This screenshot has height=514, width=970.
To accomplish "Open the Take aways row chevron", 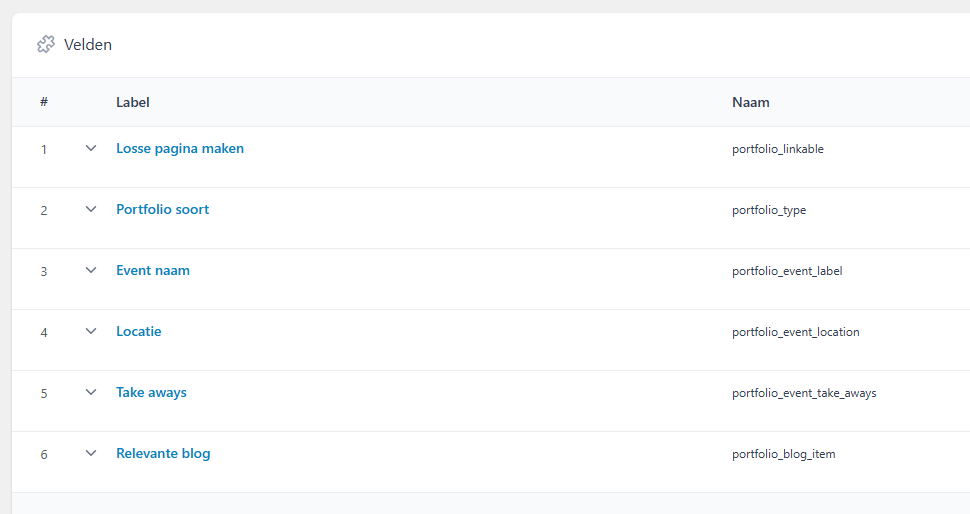I will [x=91, y=392].
